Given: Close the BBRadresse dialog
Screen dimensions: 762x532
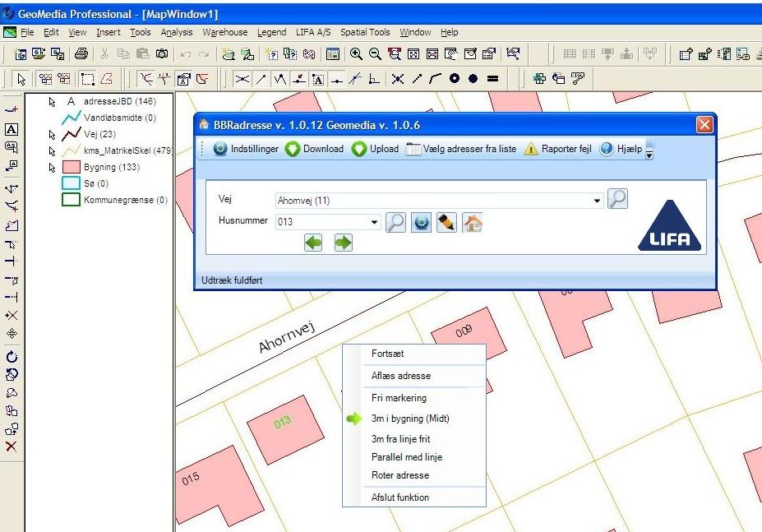Looking at the screenshot, I should (704, 125).
